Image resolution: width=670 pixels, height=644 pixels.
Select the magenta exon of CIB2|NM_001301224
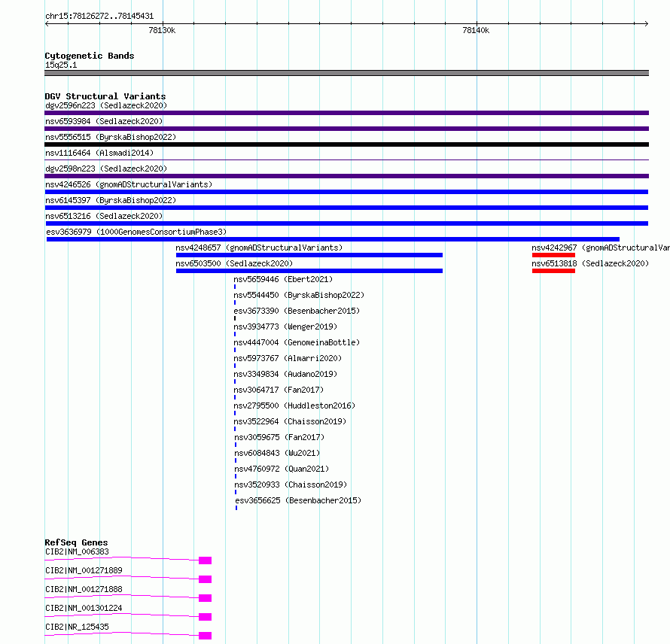(x=205, y=617)
